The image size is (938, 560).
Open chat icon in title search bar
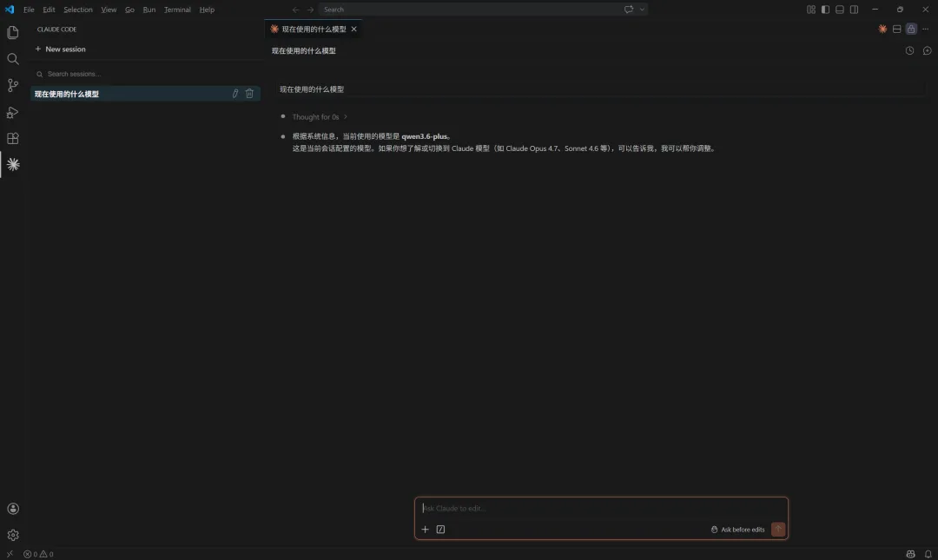click(x=629, y=10)
